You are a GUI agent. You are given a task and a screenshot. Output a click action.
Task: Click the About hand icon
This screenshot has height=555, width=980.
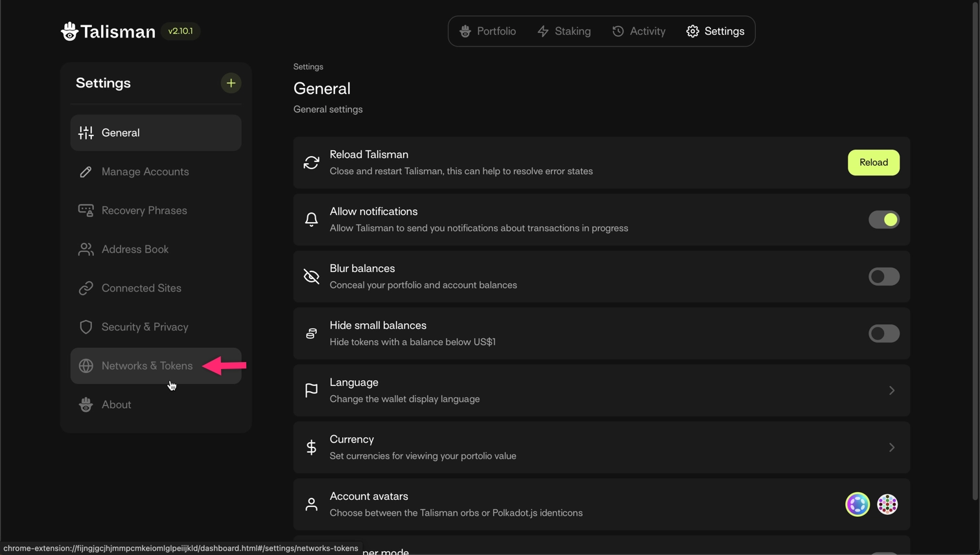click(86, 405)
